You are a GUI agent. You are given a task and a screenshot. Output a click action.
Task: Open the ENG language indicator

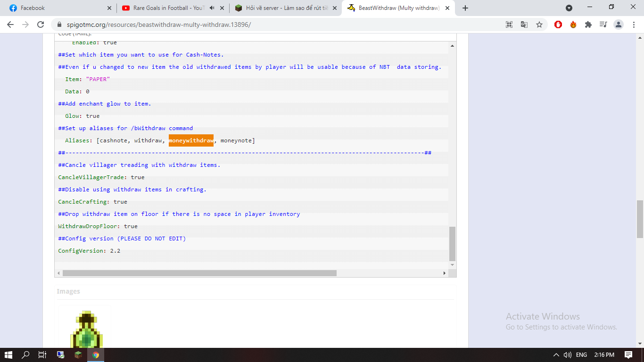(x=582, y=355)
